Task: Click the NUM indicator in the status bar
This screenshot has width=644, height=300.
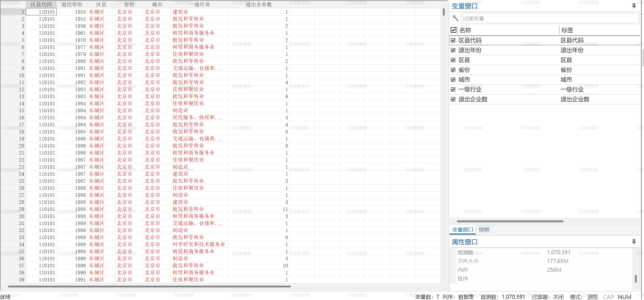Action: click(x=625, y=297)
